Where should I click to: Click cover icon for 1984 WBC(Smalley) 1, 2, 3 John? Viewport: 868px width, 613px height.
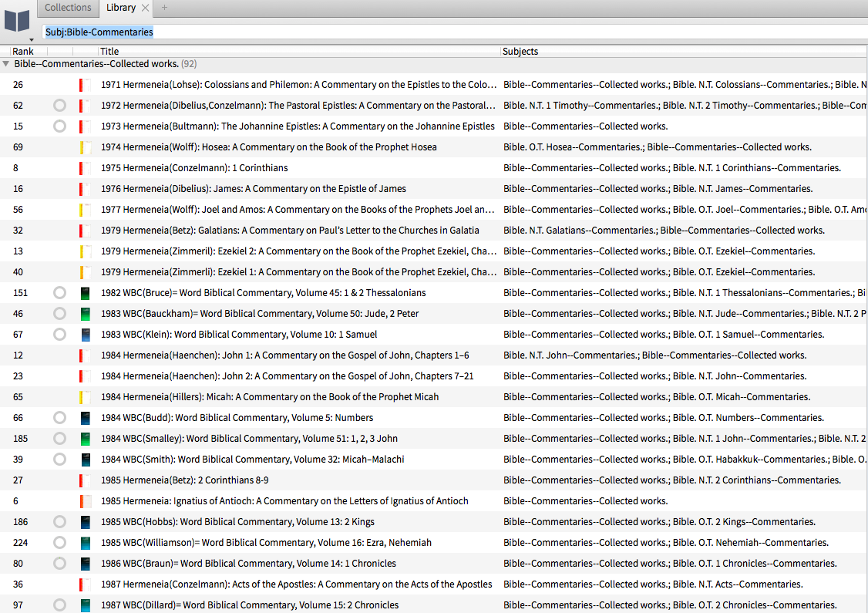pos(85,439)
